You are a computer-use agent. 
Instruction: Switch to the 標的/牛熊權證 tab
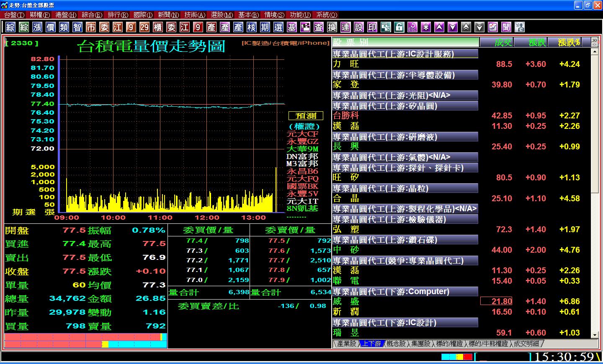pyautogui.click(x=488, y=343)
